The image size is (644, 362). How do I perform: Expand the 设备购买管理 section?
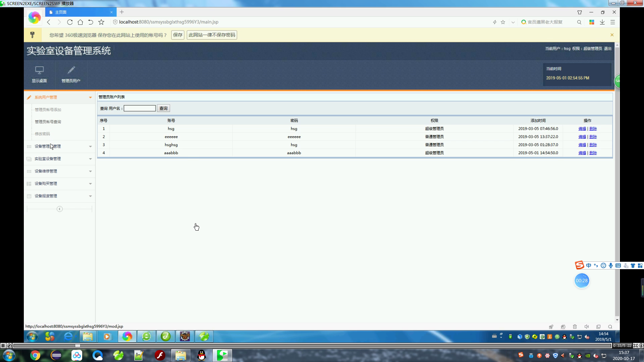pyautogui.click(x=59, y=184)
